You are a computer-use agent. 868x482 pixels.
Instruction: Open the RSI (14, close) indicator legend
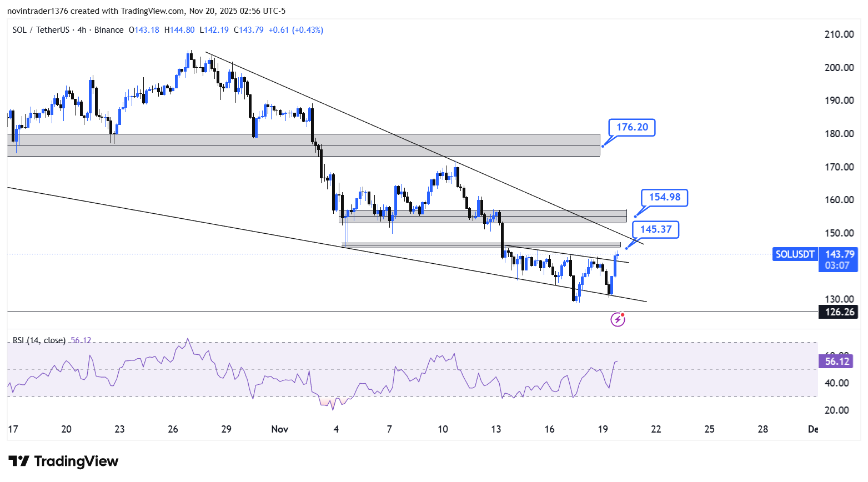tap(39, 340)
